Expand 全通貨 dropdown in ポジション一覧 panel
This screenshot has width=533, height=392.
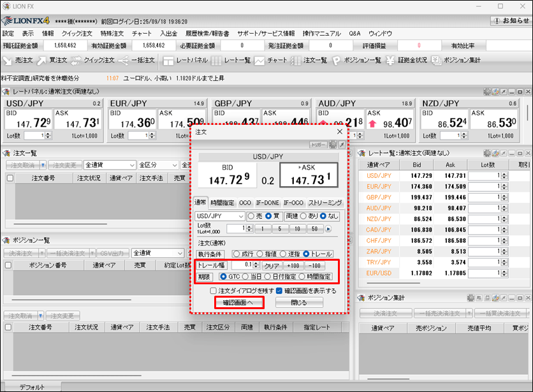[x=179, y=253]
